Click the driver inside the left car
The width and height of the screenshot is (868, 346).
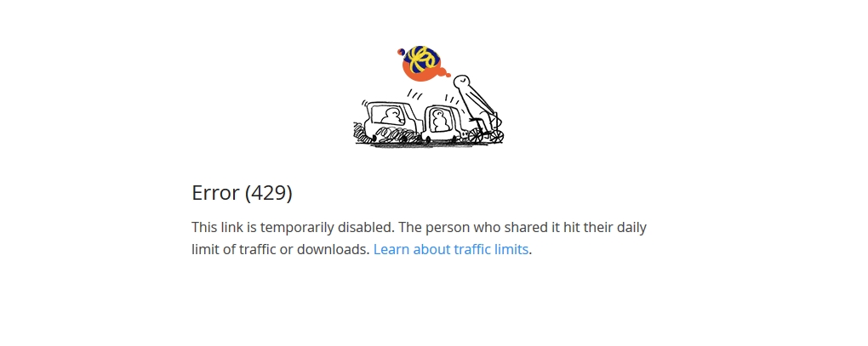pos(392,116)
